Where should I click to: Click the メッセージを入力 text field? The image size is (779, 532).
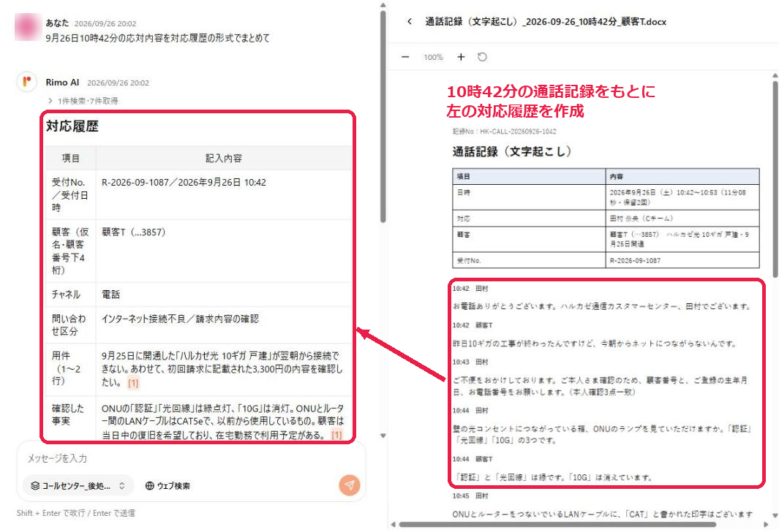[191, 458]
